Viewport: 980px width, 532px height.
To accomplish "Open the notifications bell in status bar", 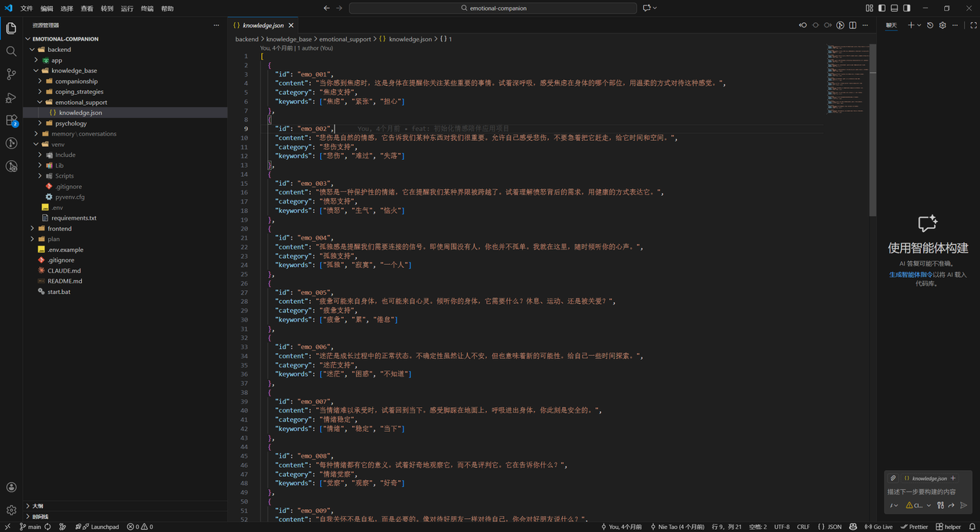I will tap(972, 527).
